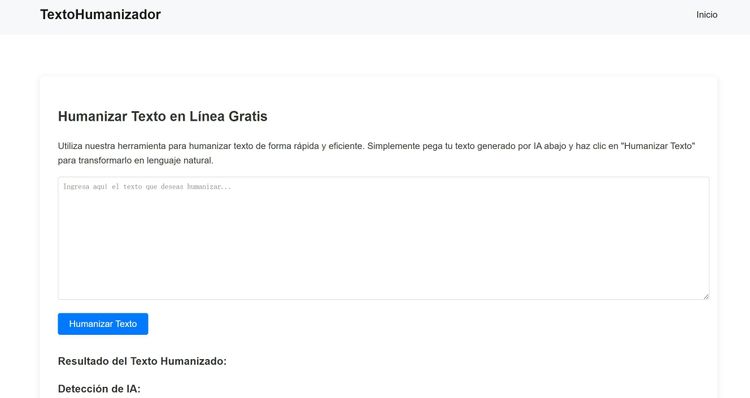Click the blue Humanizar Texto button
This screenshot has height=398, width=750.
(103, 324)
